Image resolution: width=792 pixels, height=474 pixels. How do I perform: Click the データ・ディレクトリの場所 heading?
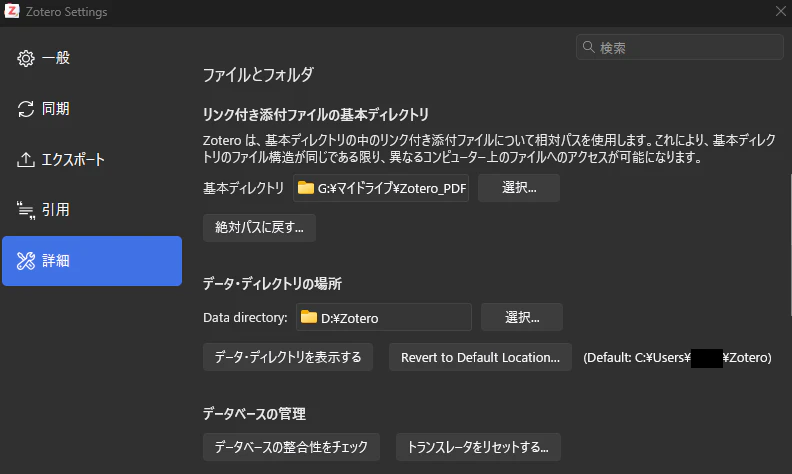tap(272, 283)
